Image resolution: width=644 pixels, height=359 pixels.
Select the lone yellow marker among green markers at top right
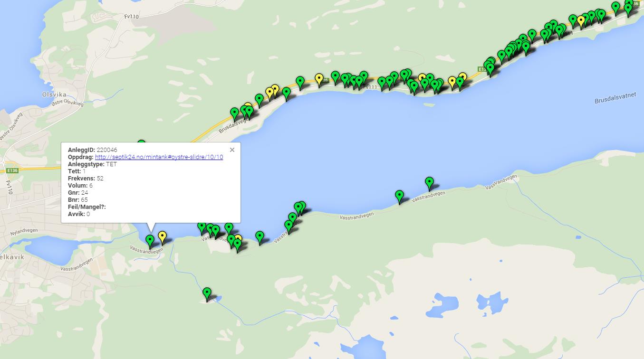(581, 21)
